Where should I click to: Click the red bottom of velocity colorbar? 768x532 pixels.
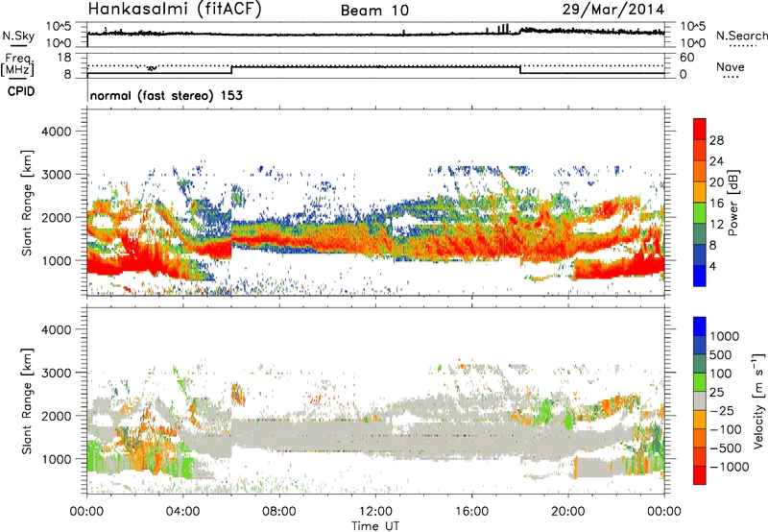tap(700, 475)
